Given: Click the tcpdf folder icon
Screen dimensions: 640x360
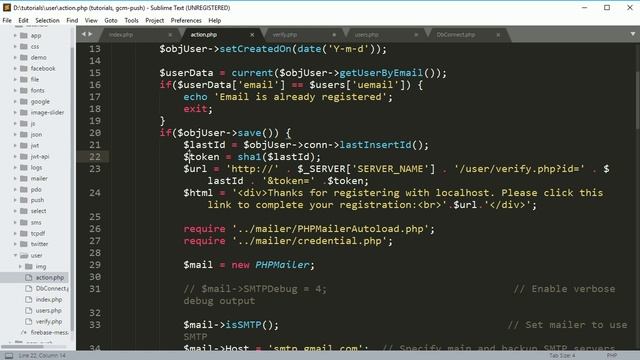Looking at the screenshot, I should click(x=24, y=233).
